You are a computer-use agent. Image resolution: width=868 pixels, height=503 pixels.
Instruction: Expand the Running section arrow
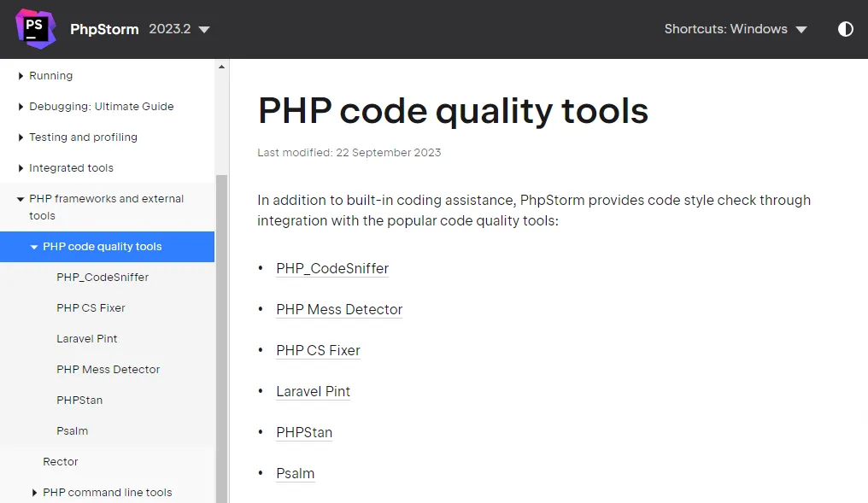tap(21, 76)
